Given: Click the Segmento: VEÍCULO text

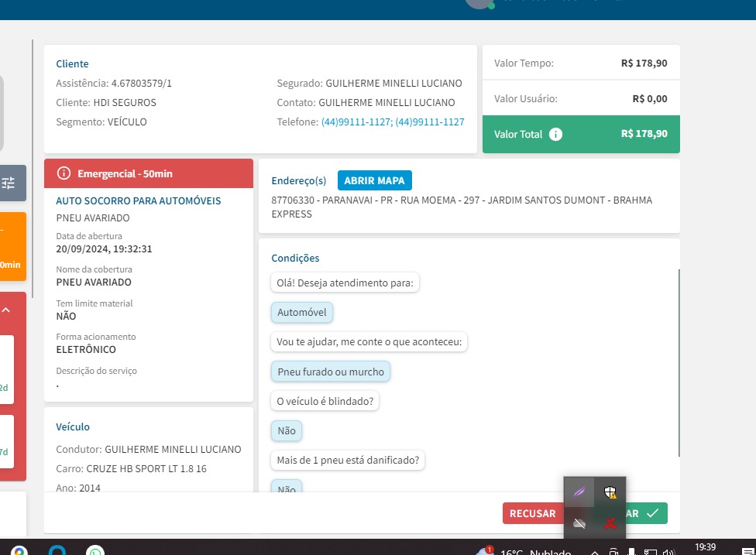Looking at the screenshot, I should [101, 122].
